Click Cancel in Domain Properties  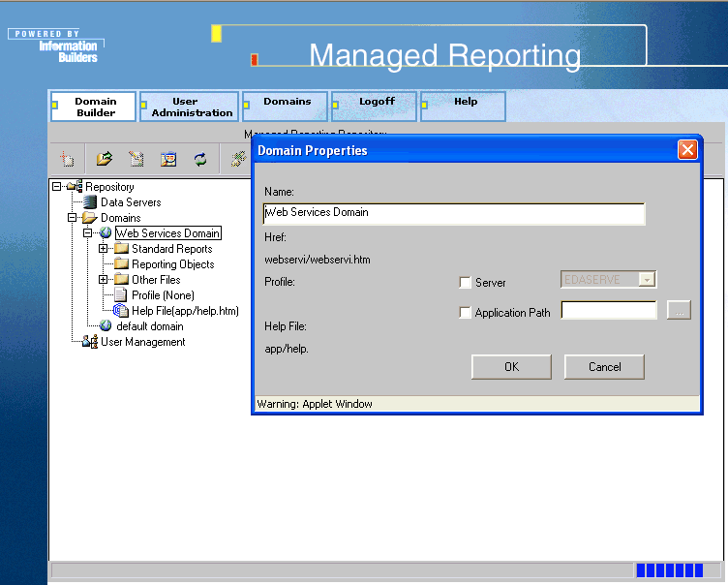[604, 367]
